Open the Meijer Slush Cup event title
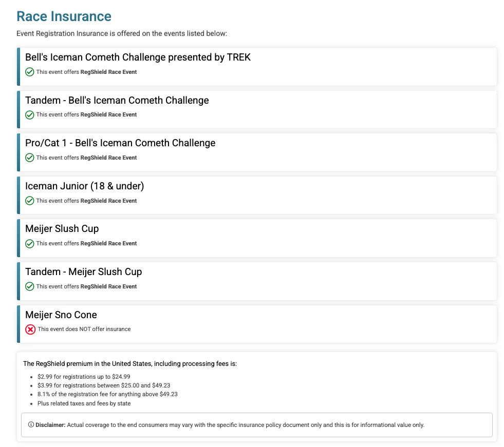This screenshot has width=504, height=447. click(62, 229)
